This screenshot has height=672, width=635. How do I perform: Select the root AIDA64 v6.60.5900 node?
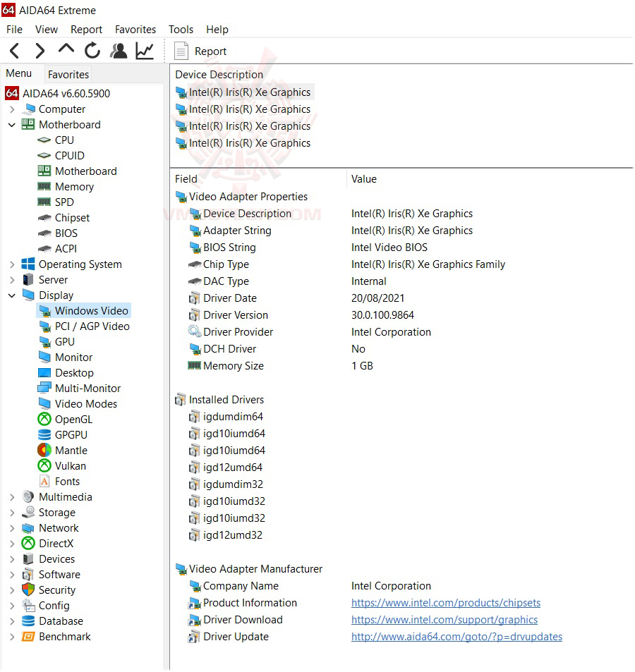coord(66,93)
